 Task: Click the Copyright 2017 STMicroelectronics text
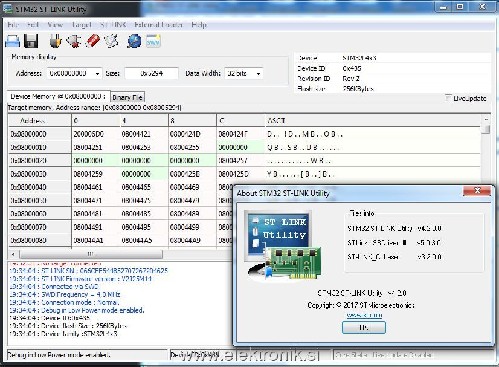[x=361, y=305]
